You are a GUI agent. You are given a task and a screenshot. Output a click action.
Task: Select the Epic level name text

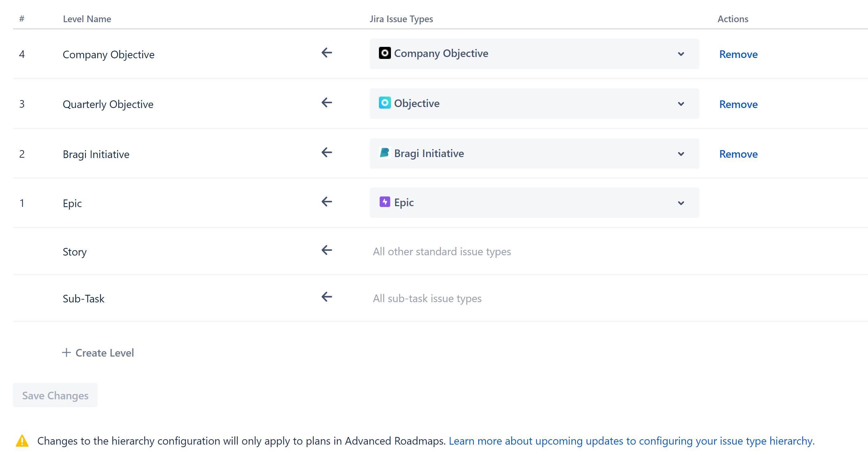pos(72,204)
